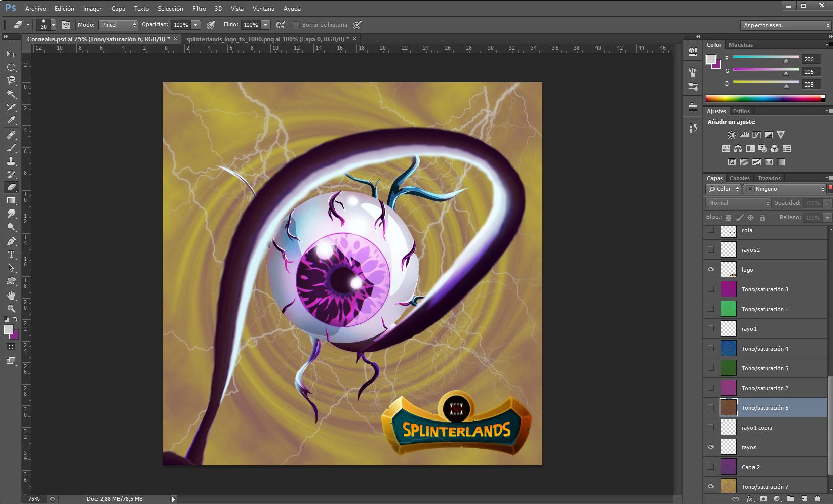Select the Brush tool
The image size is (833, 504).
tap(11, 148)
